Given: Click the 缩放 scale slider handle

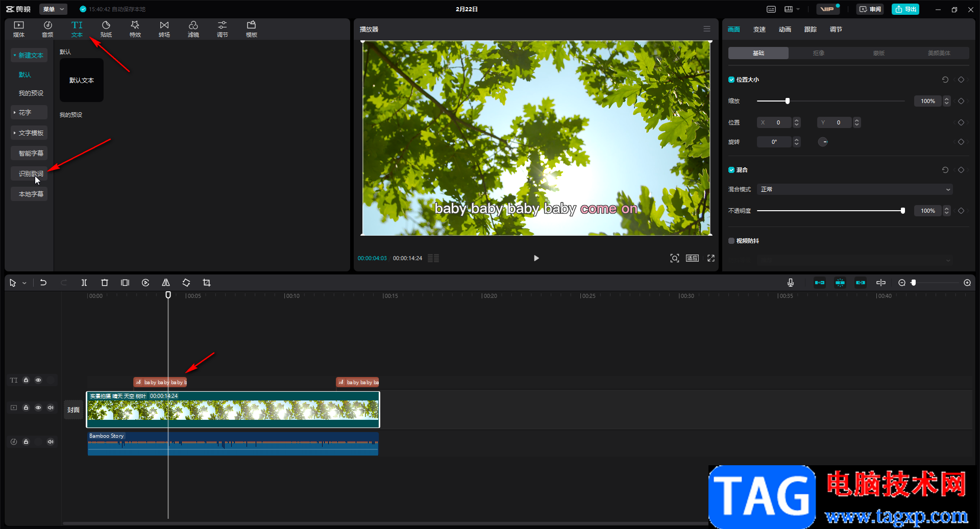Looking at the screenshot, I should point(788,101).
